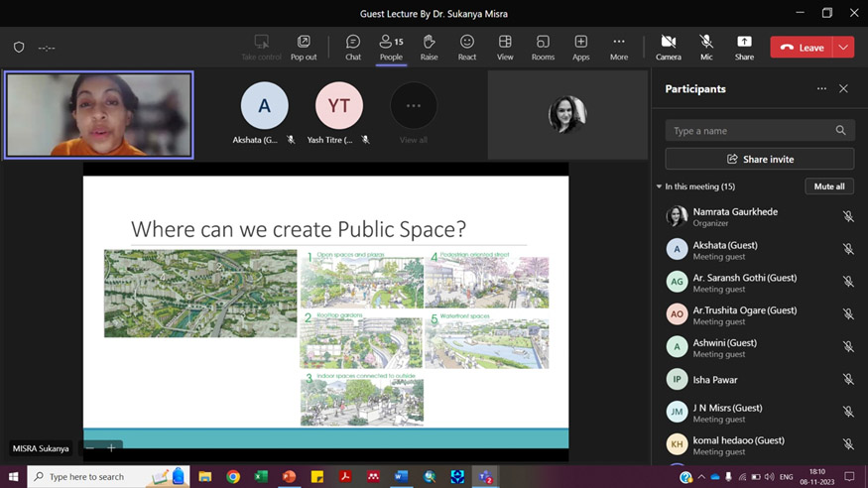The image size is (868, 488).
Task: Collapse the In this meeting list
Action: coord(659,186)
